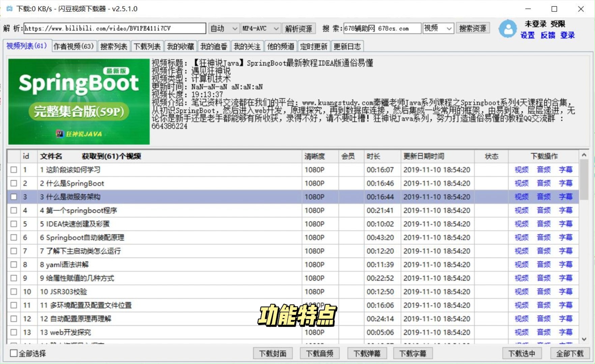This screenshot has height=364, width=595.
Task: Select row '4 第一个springboot程序'
Action: [293, 210]
